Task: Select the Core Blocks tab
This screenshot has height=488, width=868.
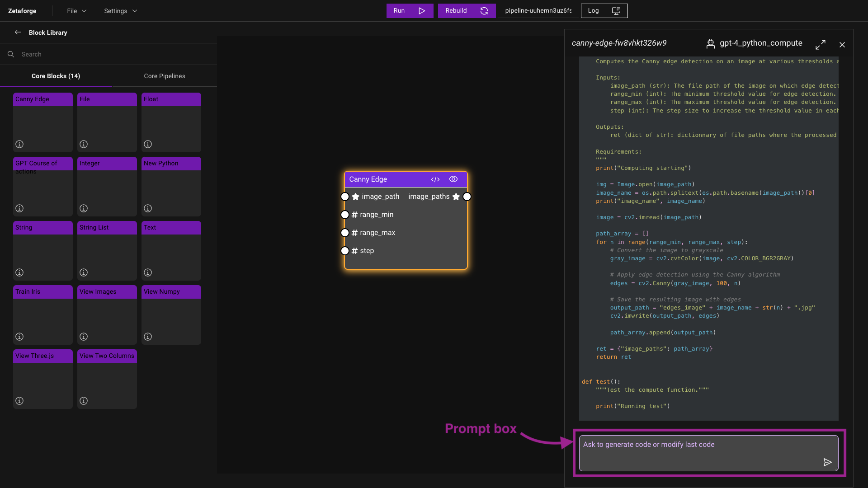Action: [x=56, y=75]
